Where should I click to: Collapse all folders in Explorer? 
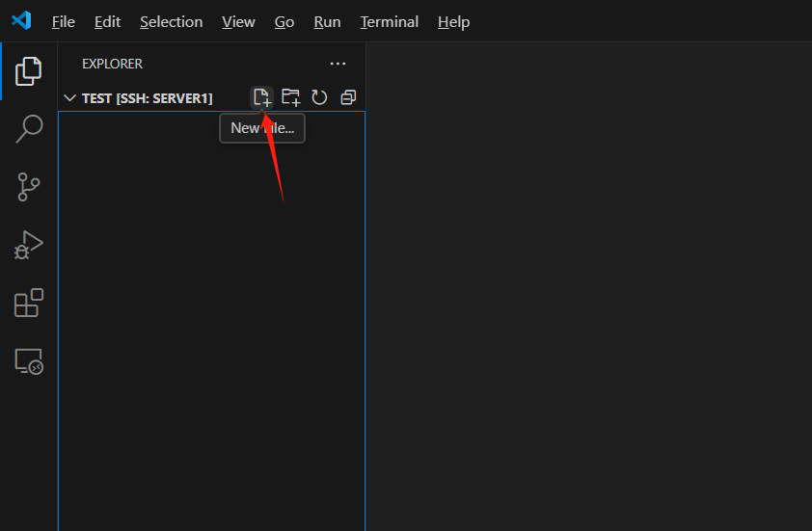[348, 97]
